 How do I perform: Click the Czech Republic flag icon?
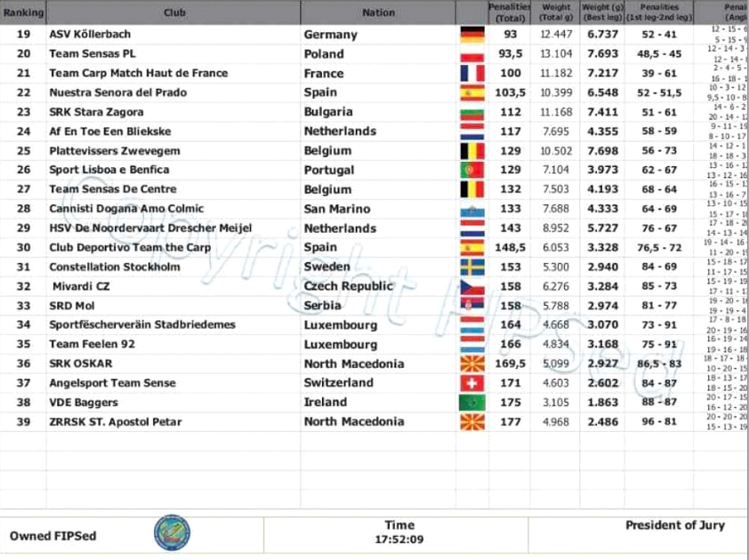tap(471, 286)
